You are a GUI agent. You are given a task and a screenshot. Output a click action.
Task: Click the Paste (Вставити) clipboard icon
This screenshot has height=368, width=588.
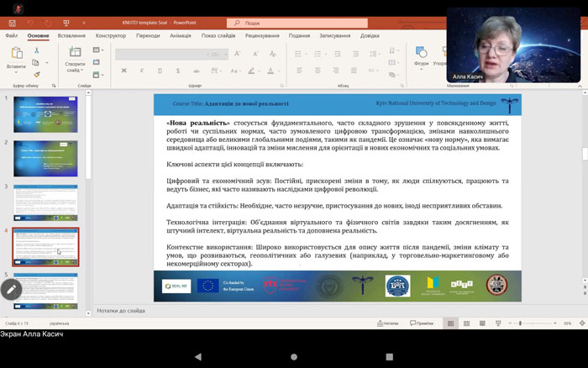tap(15, 55)
